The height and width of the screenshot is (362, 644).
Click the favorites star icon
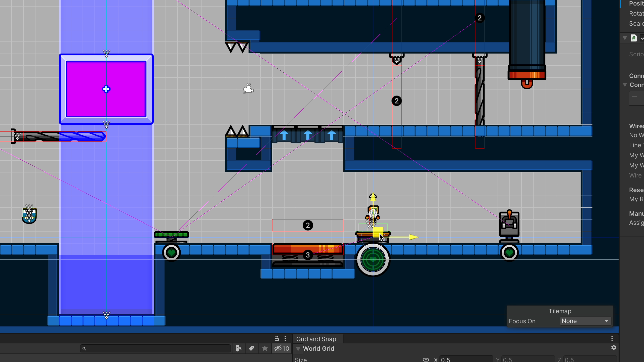pyautogui.click(x=265, y=348)
